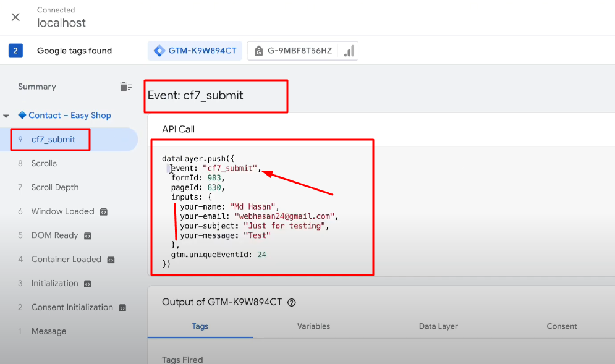Close the Tag Assistant debug session
615x364 pixels.
15,17
